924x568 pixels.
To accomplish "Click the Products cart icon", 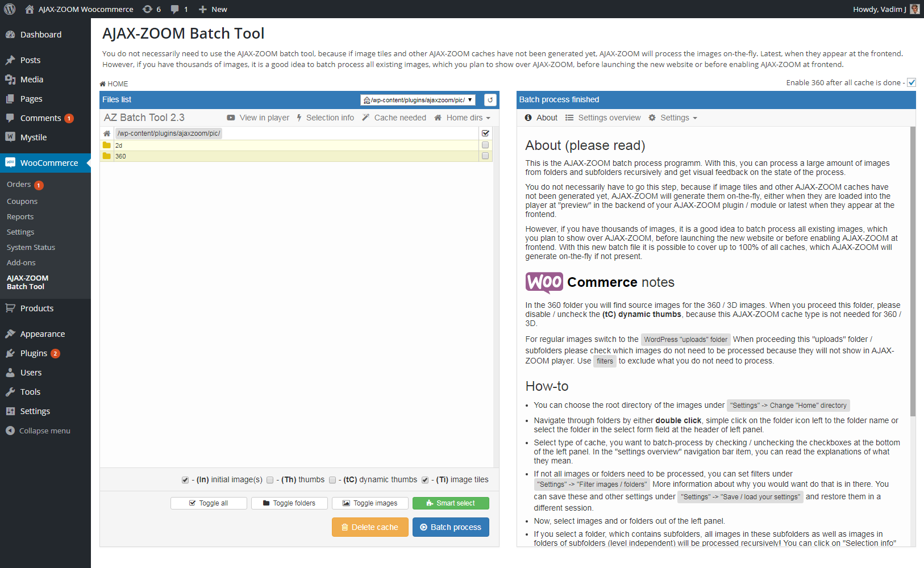I will click(x=10, y=308).
